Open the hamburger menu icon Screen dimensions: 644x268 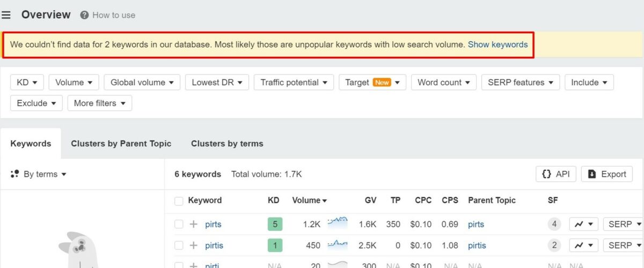point(6,15)
